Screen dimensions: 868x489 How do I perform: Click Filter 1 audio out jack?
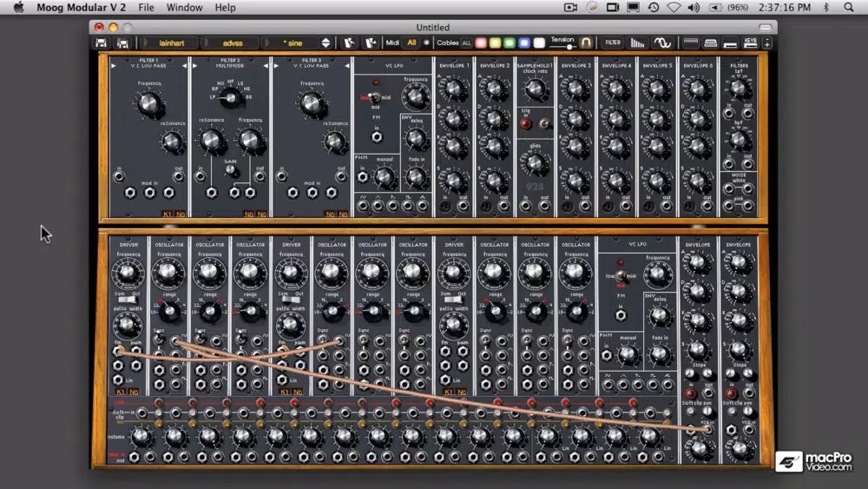(x=178, y=176)
